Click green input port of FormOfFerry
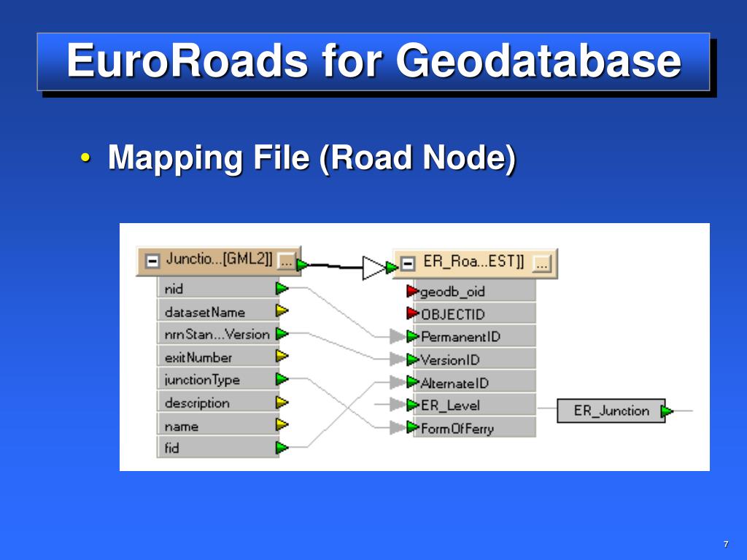Screen dimensions: 747x560 pyautogui.click(x=412, y=427)
